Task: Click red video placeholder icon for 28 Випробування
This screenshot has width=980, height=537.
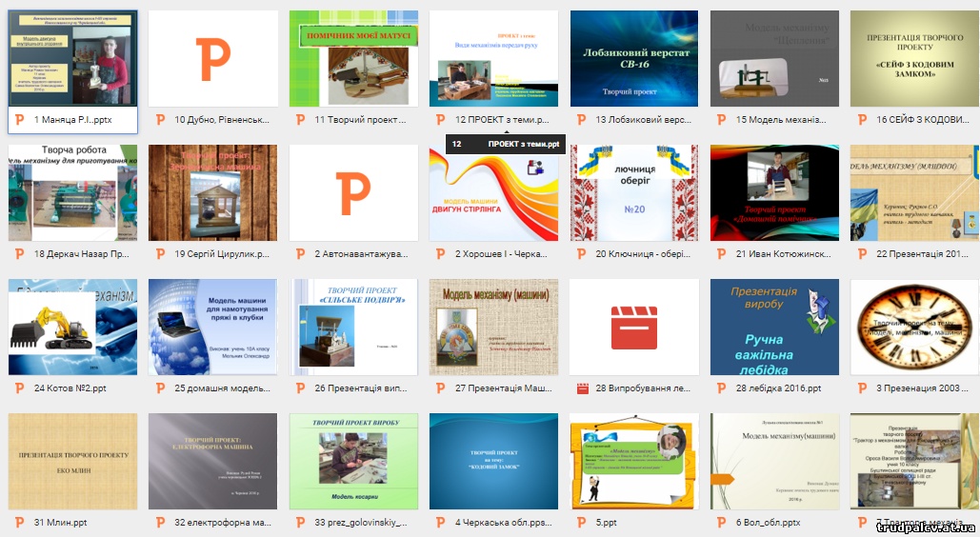Action: coord(634,327)
